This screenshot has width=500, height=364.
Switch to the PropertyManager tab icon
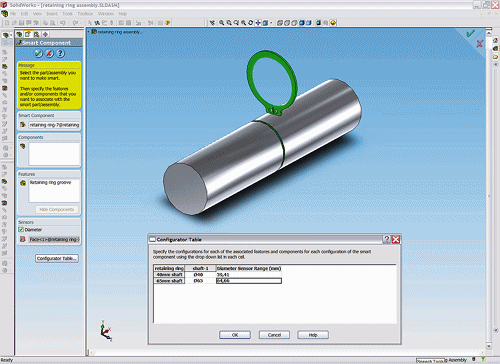(x=28, y=34)
